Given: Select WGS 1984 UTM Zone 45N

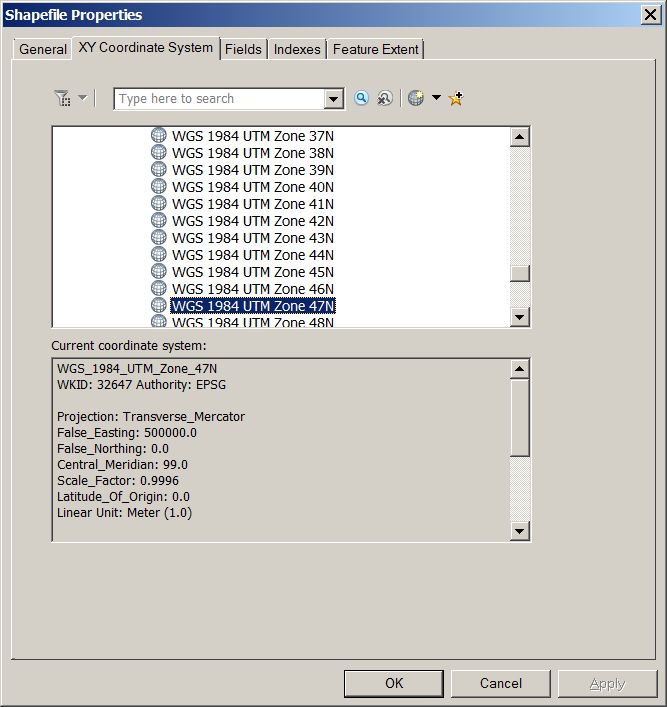Looking at the screenshot, I should [x=253, y=272].
